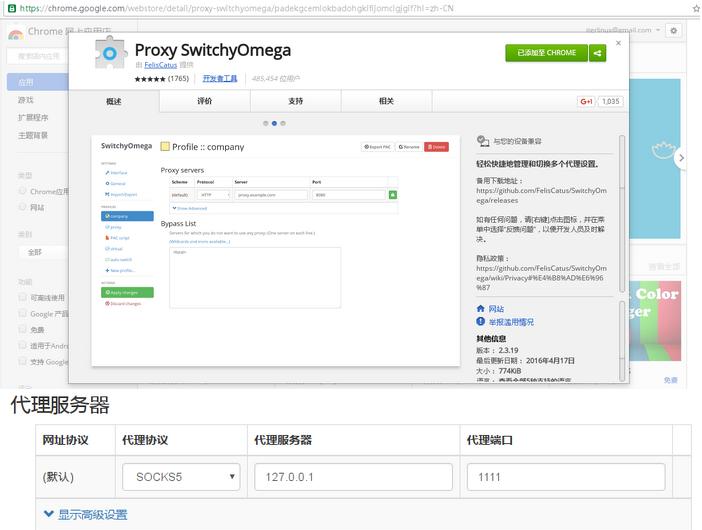Check the 免费 checkbox
The width and height of the screenshot is (702, 530).
coord(22,329)
